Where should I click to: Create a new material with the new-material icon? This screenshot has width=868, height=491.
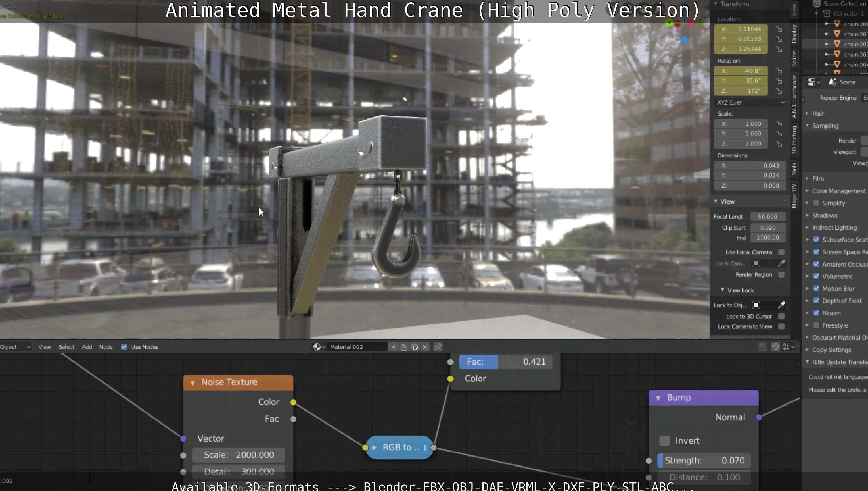[x=404, y=347]
